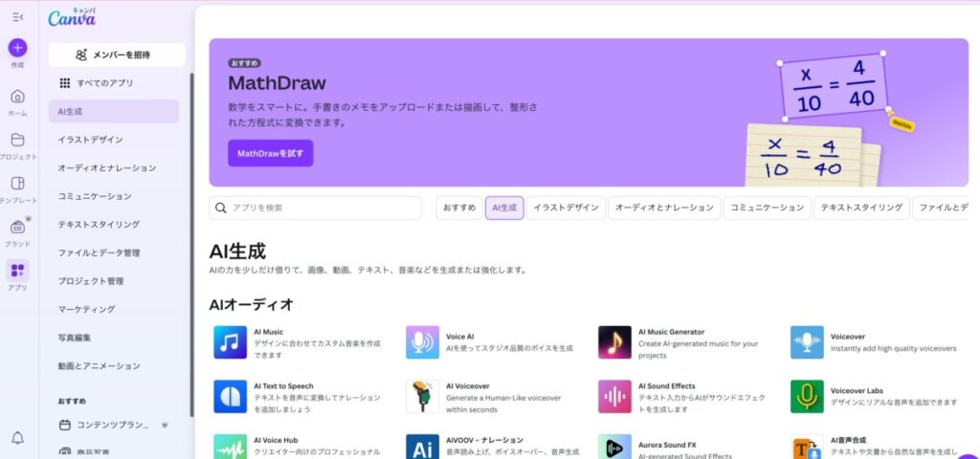Click the Canva logo
The width and height of the screenshot is (980, 459).
(x=72, y=18)
